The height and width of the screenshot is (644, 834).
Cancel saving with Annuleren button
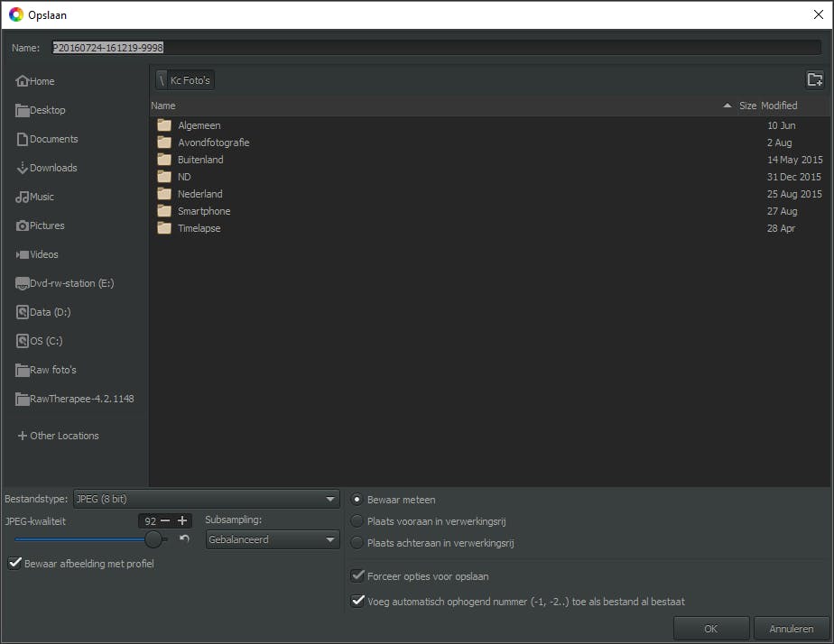pos(792,629)
